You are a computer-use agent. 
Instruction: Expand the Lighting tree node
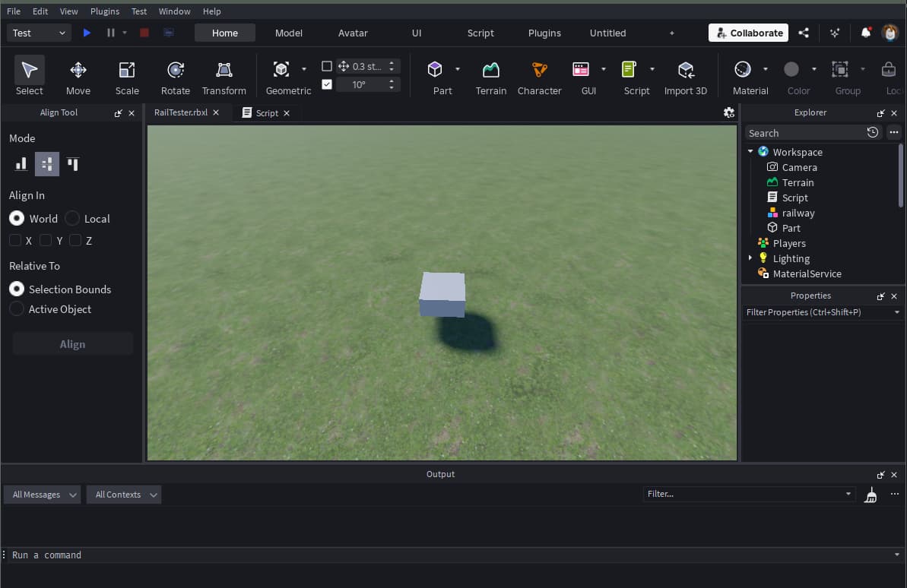[x=750, y=258]
